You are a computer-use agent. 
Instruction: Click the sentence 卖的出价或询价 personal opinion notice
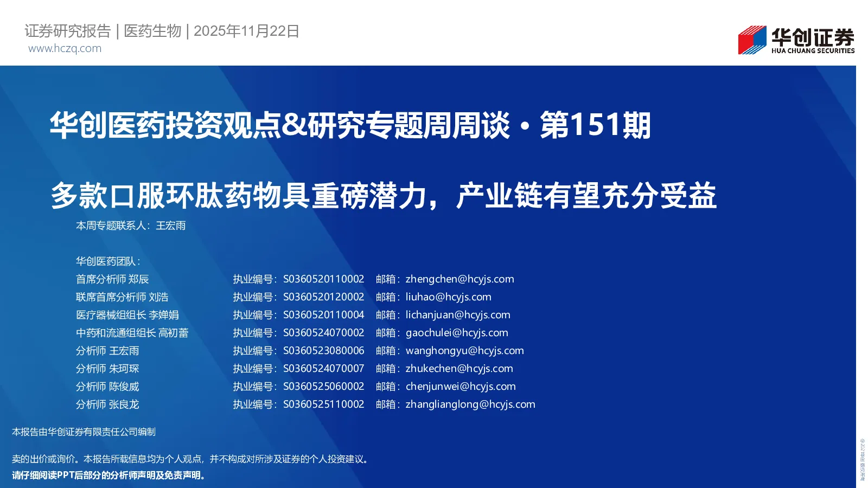pyautogui.click(x=192, y=459)
